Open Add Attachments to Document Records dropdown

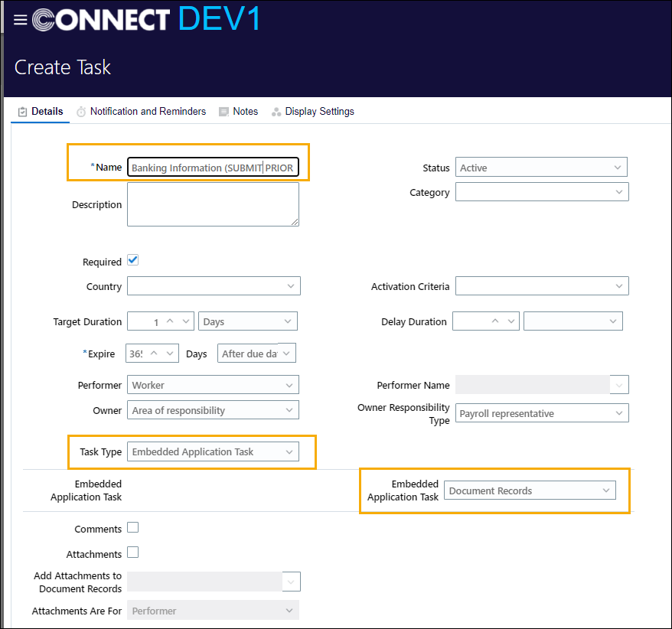(x=214, y=582)
